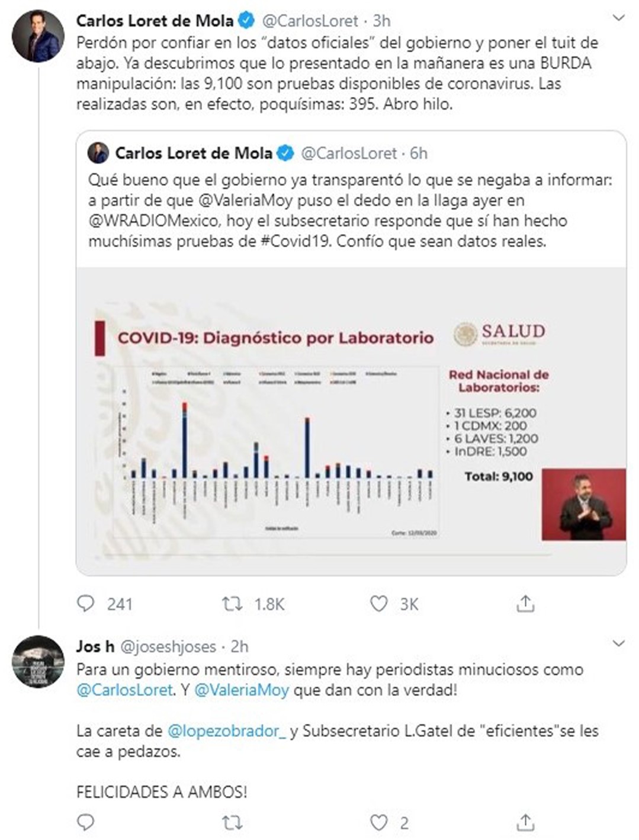
Task: Click the Jos h display name
Action: [x=95, y=646]
